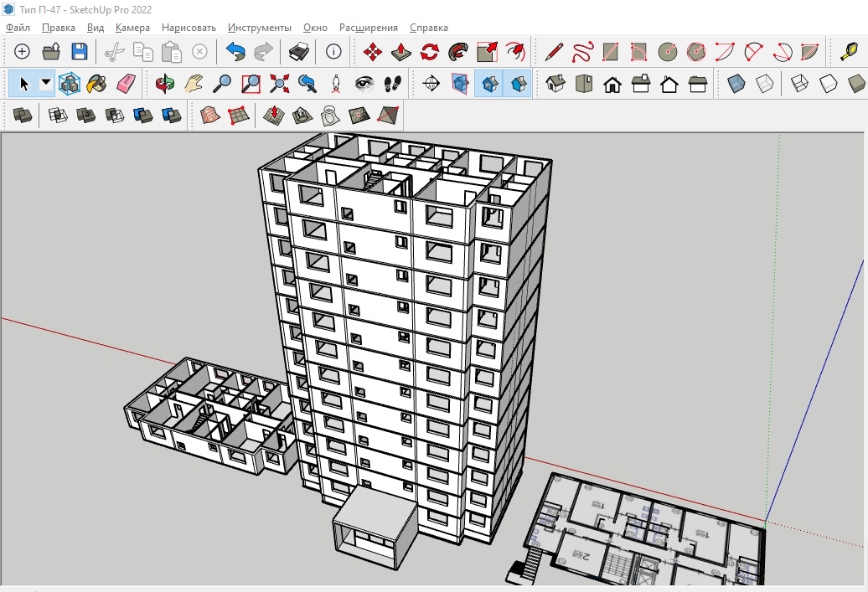Expand the Select tool dropdown arrow
The image size is (868, 592).
click(47, 83)
